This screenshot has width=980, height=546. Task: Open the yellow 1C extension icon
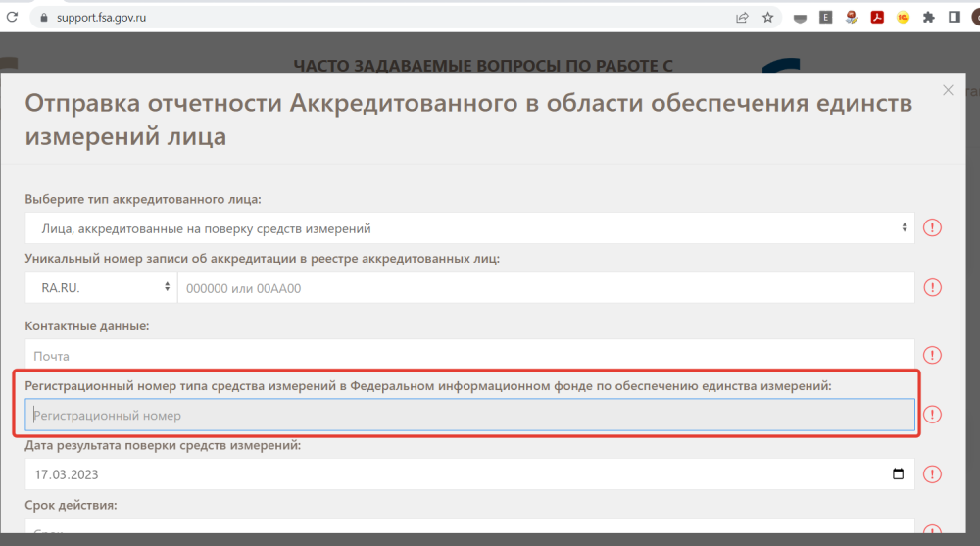904,18
